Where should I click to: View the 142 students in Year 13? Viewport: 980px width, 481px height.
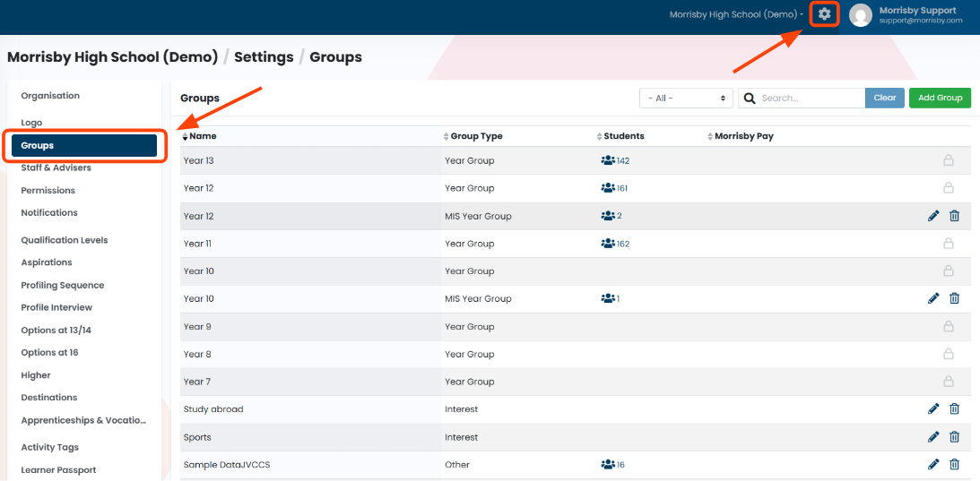[x=615, y=160]
